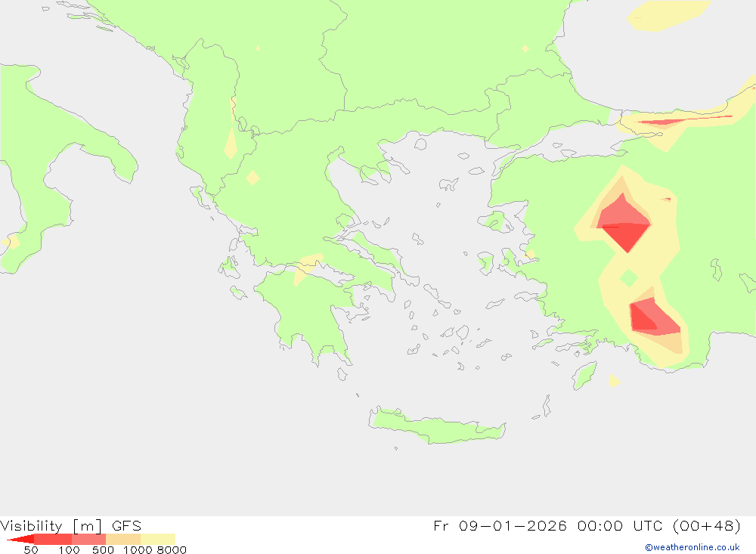Click the lower red low-visibility area in Turkey
The image size is (756, 554).
click(x=654, y=317)
